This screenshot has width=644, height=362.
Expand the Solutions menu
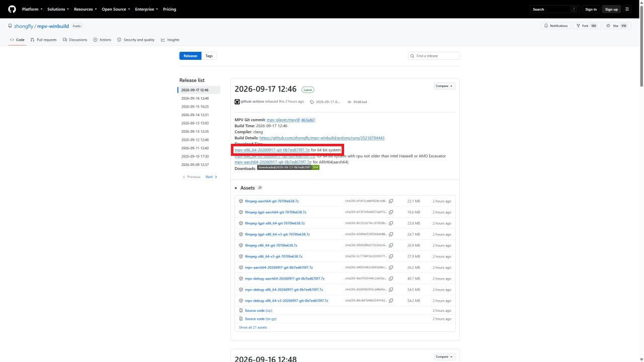[58, 9]
